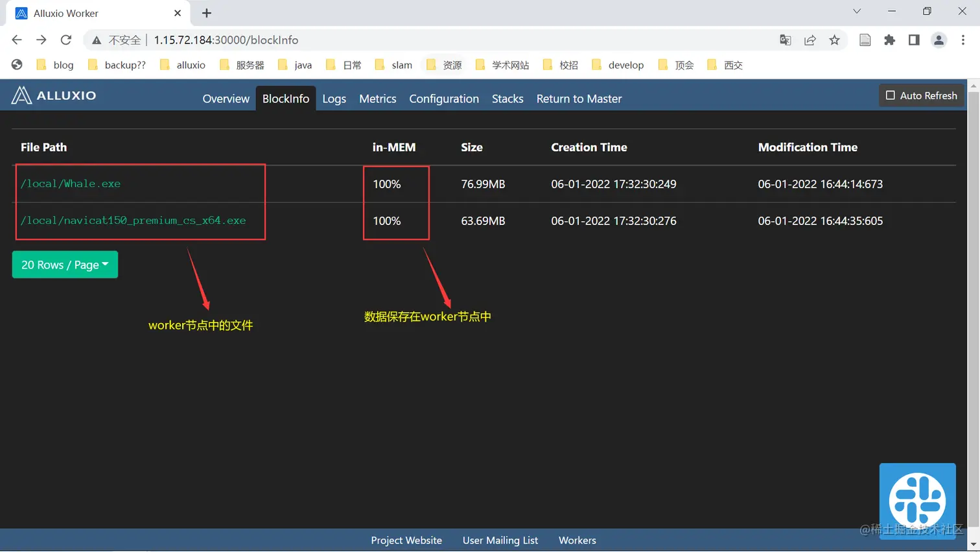Open the alluxio bookmark folder
980x552 pixels.
pos(183,65)
